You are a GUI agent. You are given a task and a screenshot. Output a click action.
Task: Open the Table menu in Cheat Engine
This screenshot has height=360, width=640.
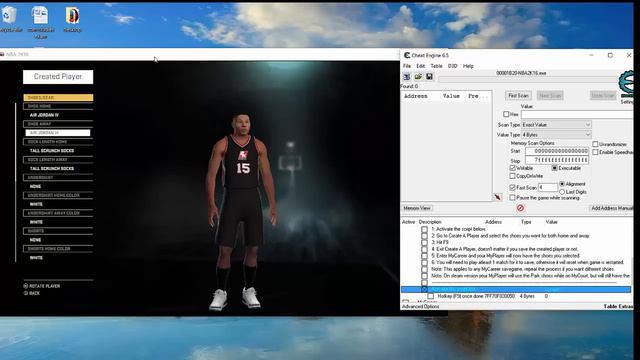[x=436, y=66]
